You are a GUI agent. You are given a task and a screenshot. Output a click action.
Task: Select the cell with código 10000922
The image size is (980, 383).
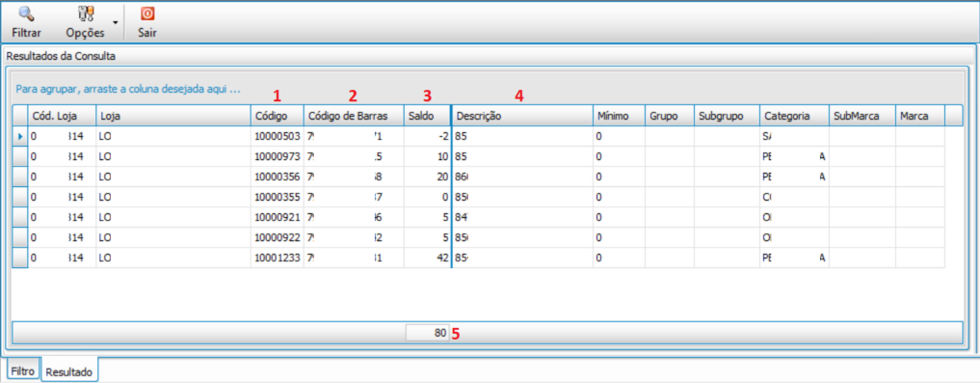click(278, 238)
